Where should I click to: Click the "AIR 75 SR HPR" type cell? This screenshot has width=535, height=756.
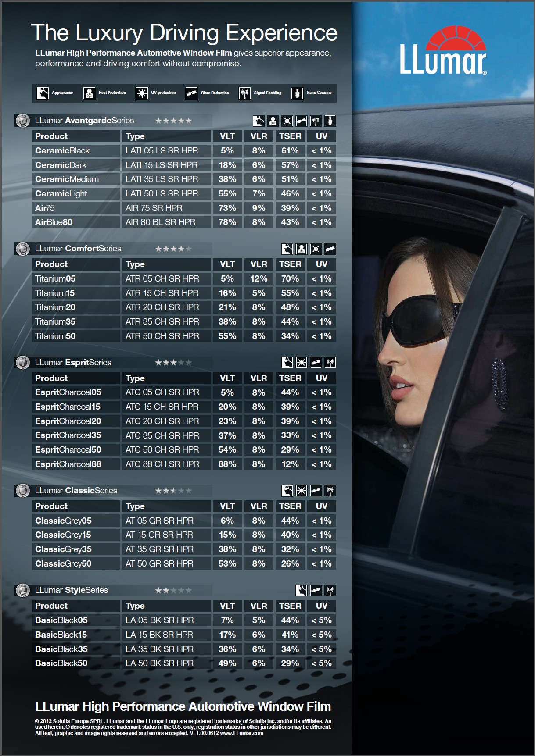point(166,208)
